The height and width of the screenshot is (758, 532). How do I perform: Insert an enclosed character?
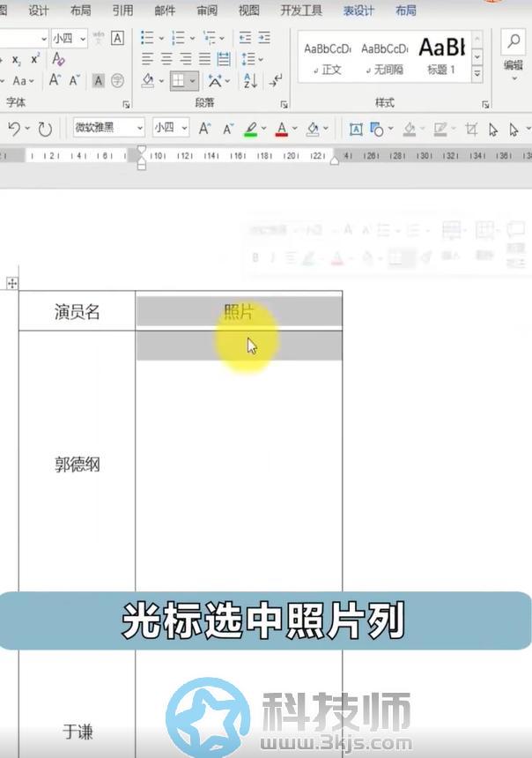[117, 80]
